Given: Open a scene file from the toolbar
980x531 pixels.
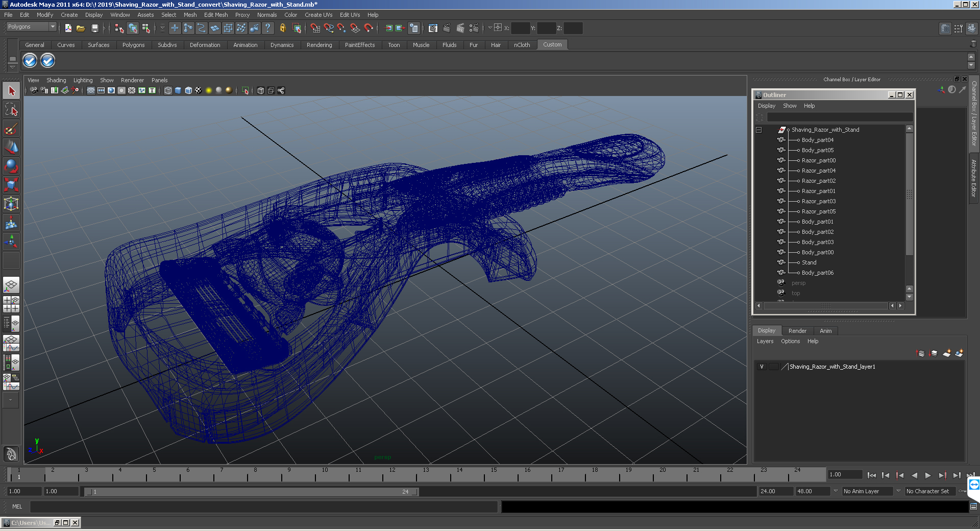Looking at the screenshot, I should tap(81, 28).
